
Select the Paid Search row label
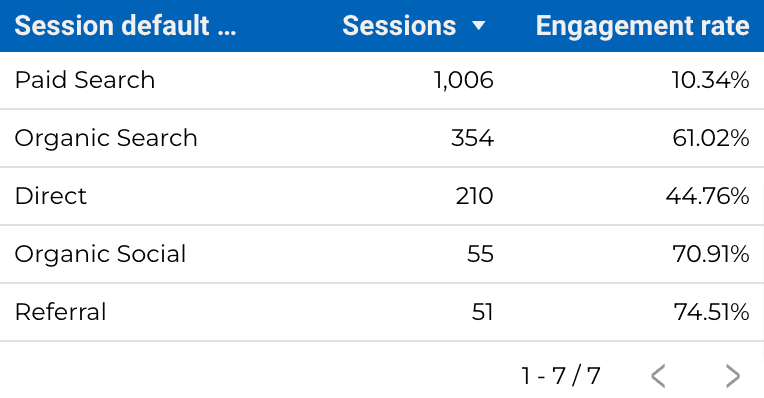pyautogui.click(x=85, y=80)
